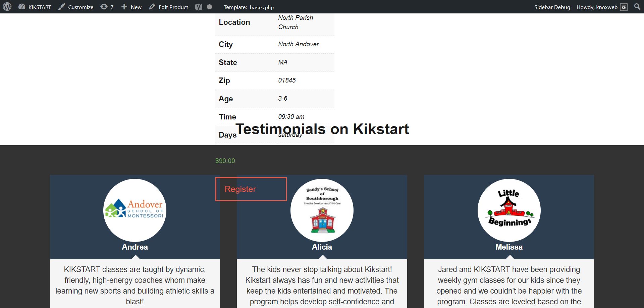Open the Template base.php item
This screenshot has width=644, height=308.
pos(249,7)
